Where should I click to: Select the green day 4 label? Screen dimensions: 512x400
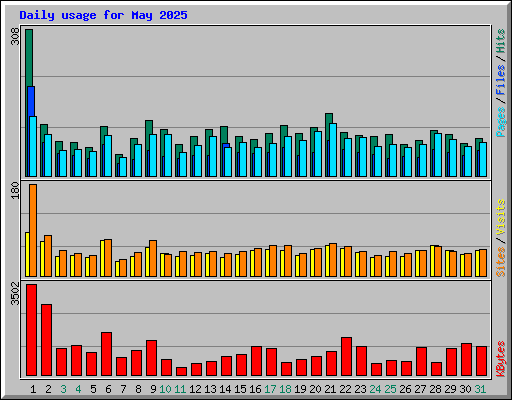coord(78,389)
